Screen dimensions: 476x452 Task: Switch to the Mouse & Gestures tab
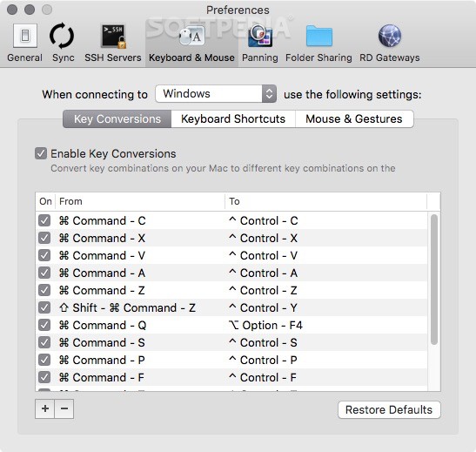coord(354,119)
